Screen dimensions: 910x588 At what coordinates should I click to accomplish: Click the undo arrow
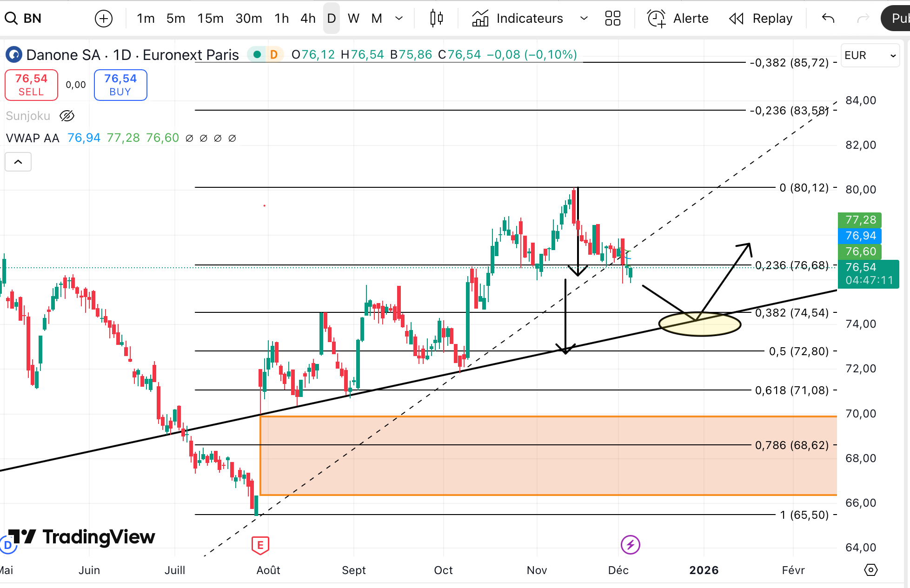click(x=828, y=19)
